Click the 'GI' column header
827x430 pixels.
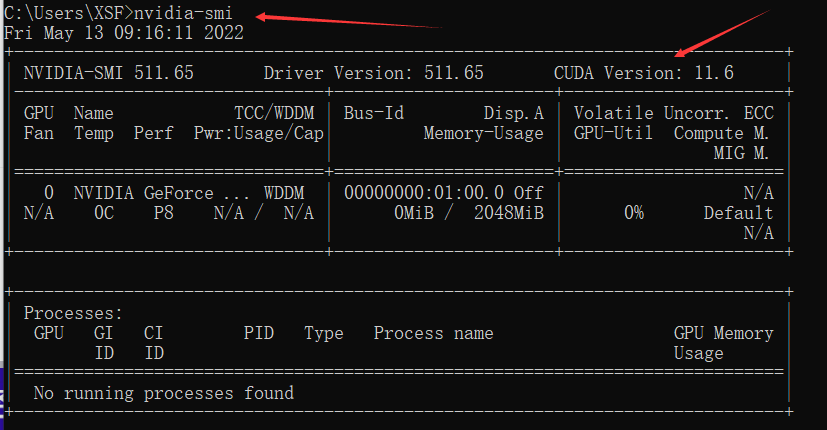click(103, 333)
